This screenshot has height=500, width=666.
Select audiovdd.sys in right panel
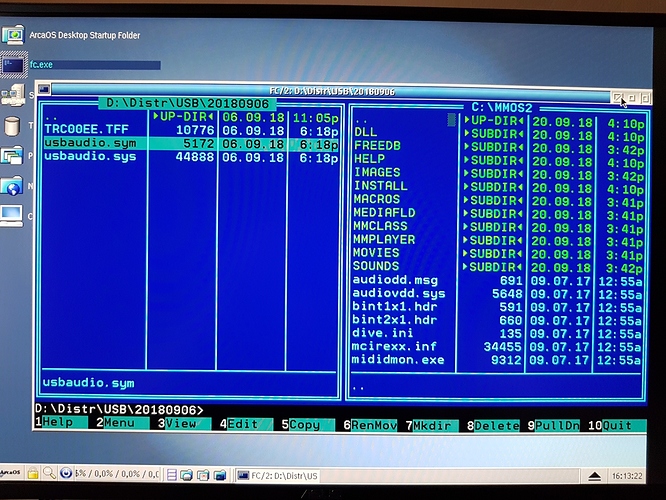(x=399, y=293)
